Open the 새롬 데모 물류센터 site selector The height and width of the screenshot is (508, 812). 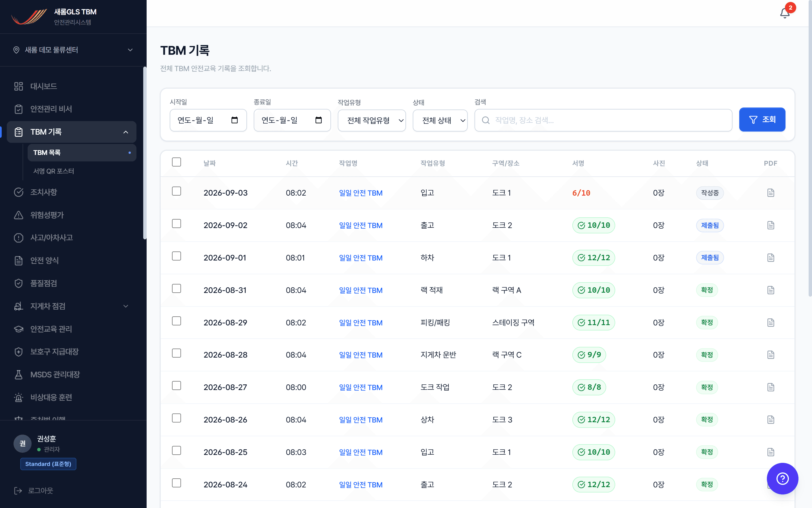point(73,50)
